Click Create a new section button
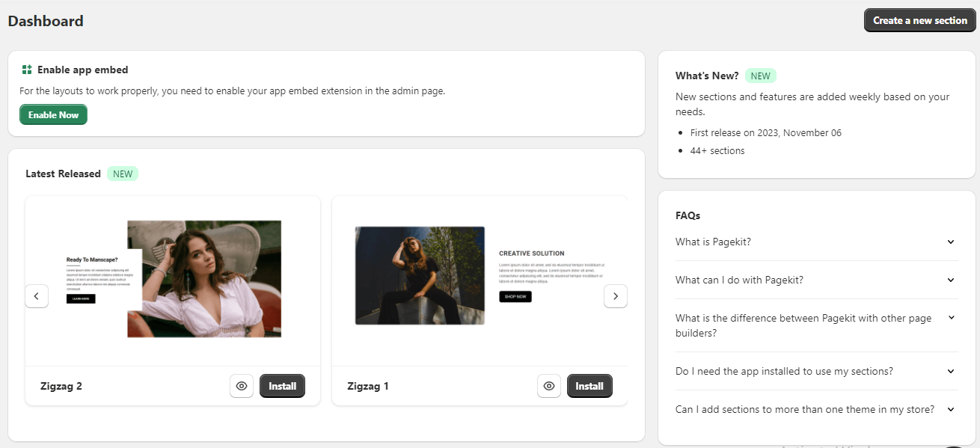The width and height of the screenshot is (980, 448). pos(919,20)
